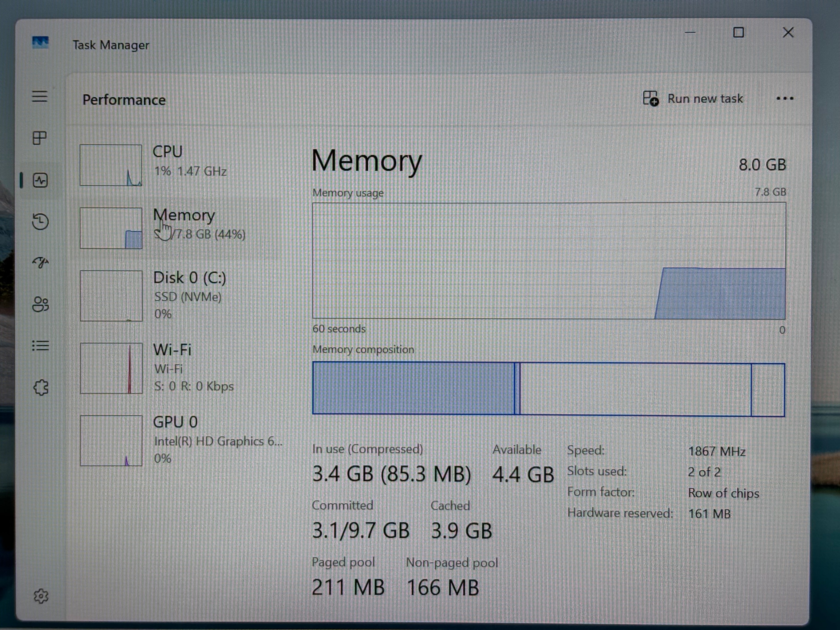Click the Memory usage graph
The width and height of the screenshot is (840, 630).
click(549, 261)
